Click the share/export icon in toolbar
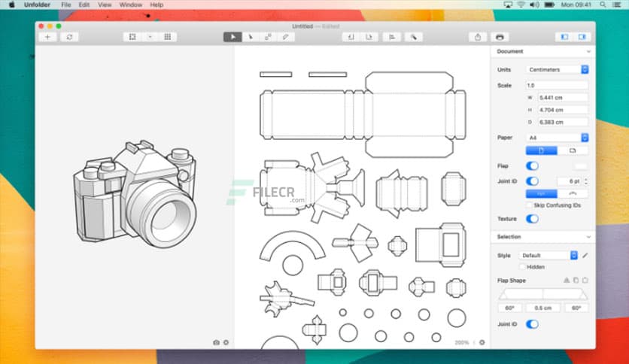 point(478,37)
